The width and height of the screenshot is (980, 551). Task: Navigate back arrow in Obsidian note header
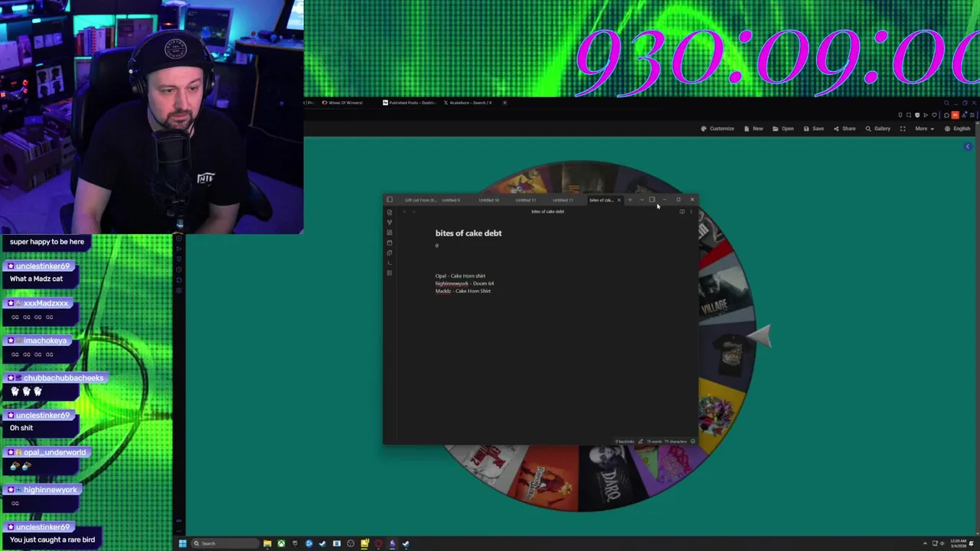point(404,211)
